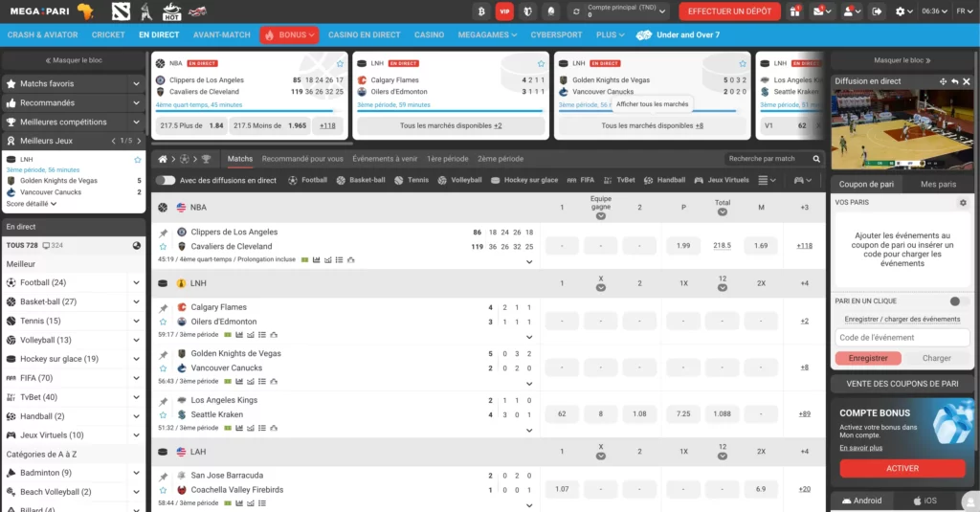
Task: Click the Effectuer un dépôt button
Action: point(729,11)
